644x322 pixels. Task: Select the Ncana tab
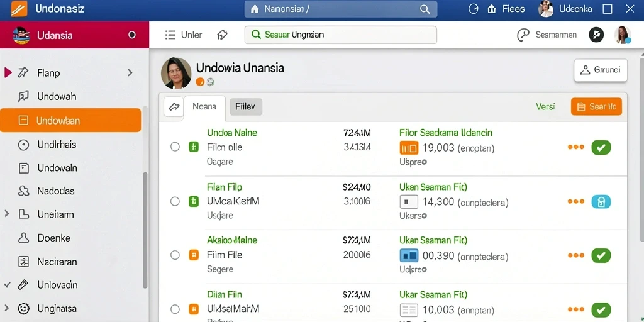tap(204, 107)
